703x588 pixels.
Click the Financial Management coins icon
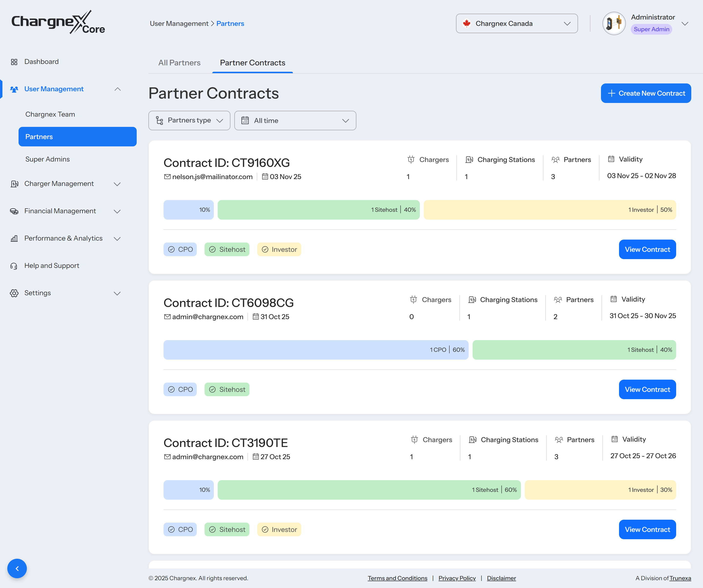tap(14, 211)
